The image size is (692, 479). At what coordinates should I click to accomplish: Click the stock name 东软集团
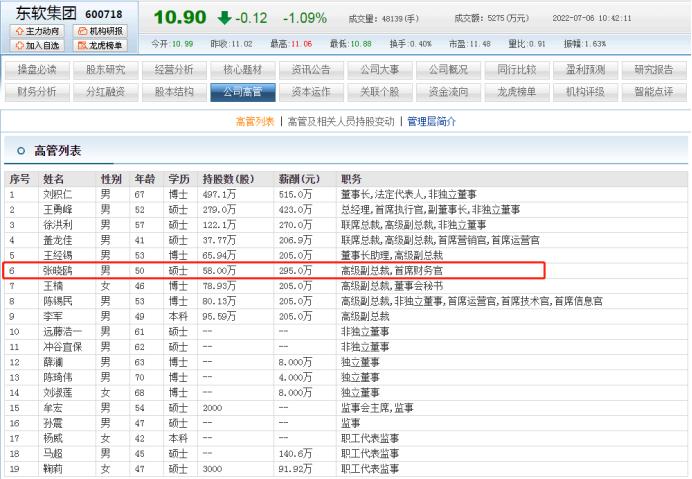(x=46, y=13)
